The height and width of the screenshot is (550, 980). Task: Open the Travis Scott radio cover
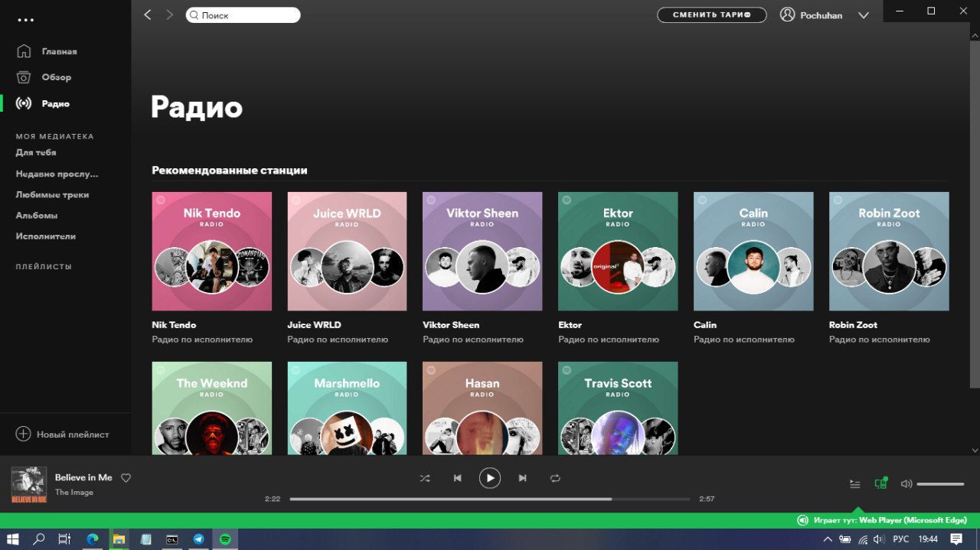(x=618, y=408)
